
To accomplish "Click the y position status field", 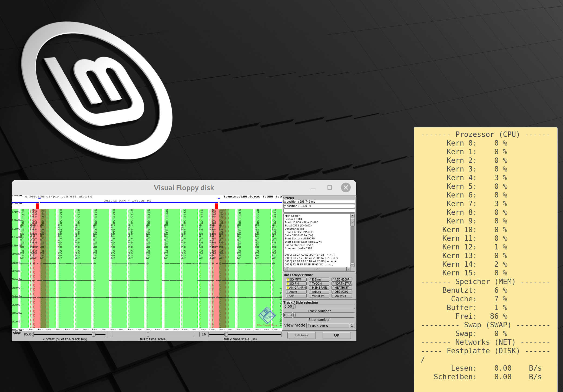I will click(x=319, y=206).
